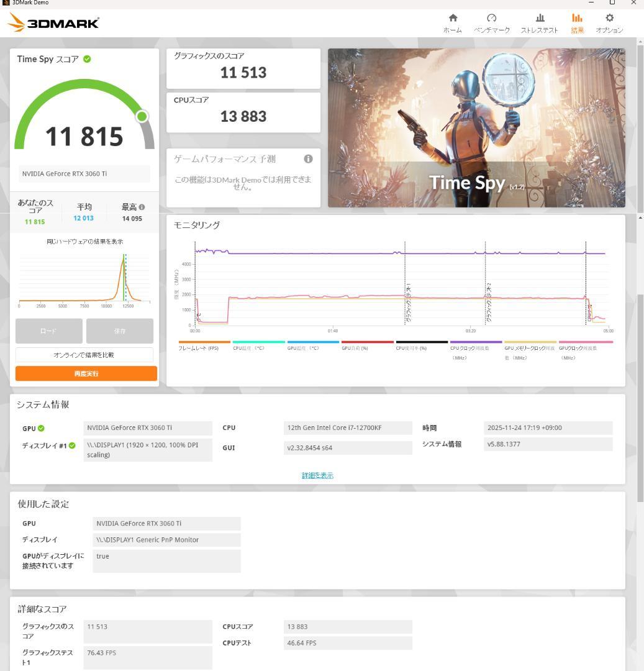Switch to the ホーム tab
Viewport: 644px width, 671px height.
453,19
